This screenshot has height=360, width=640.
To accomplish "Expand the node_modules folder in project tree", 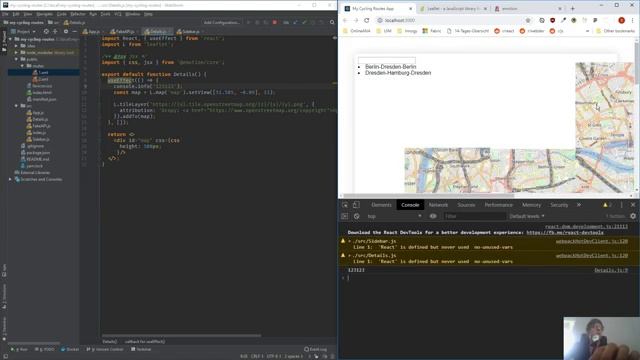I will (x=16, y=53).
